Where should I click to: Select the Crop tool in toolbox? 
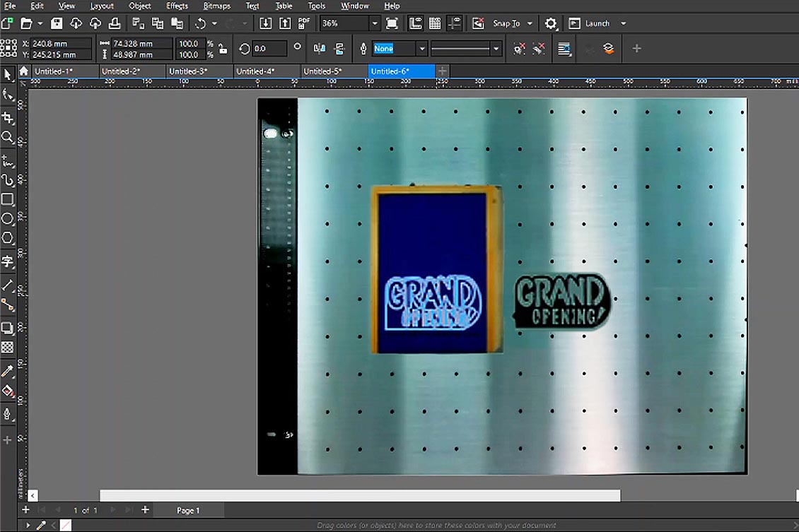8,117
